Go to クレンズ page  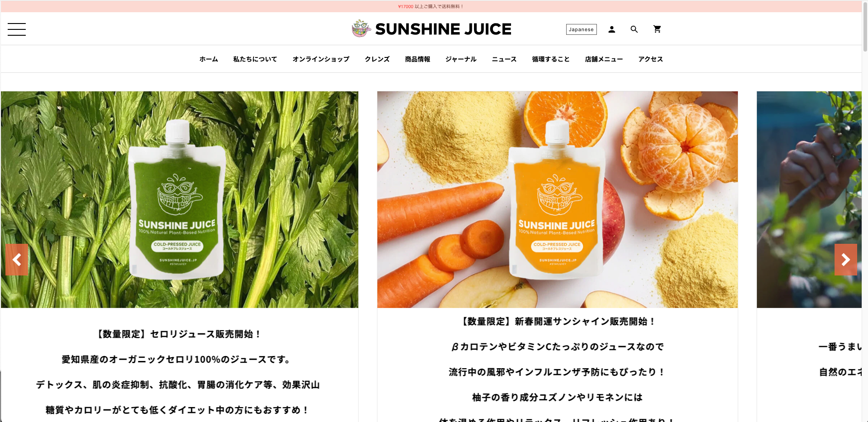377,59
